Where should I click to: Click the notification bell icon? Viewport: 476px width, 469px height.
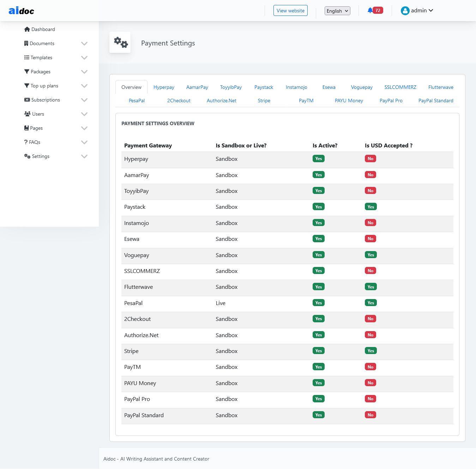tap(370, 10)
